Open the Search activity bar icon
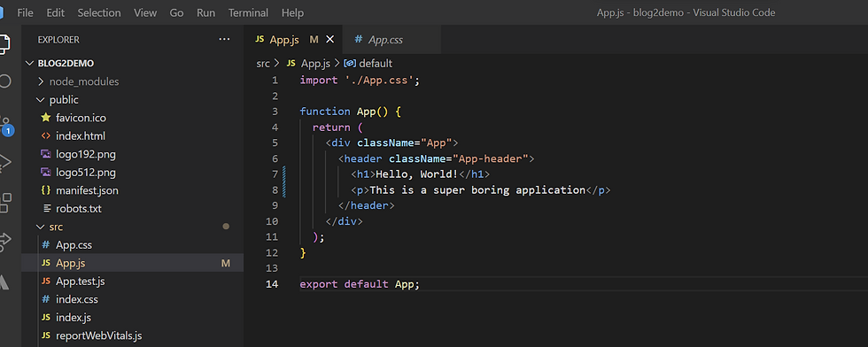This screenshot has height=347, width=868. [x=4, y=82]
